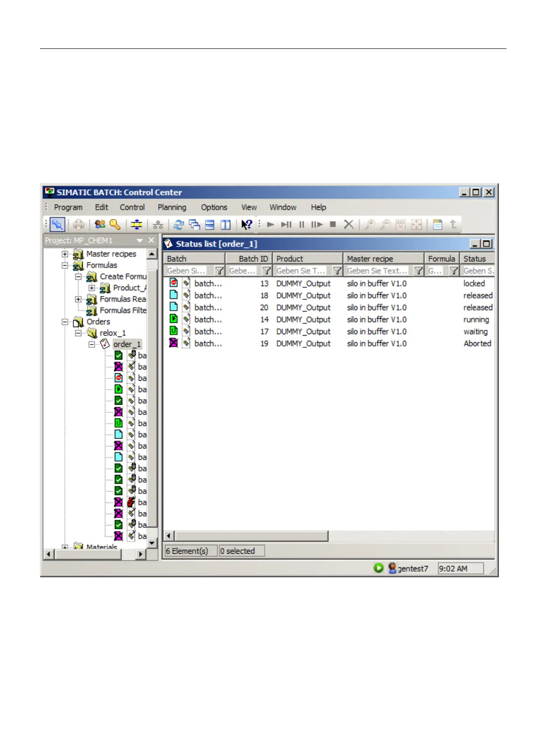Open the Help menu

click(x=318, y=207)
